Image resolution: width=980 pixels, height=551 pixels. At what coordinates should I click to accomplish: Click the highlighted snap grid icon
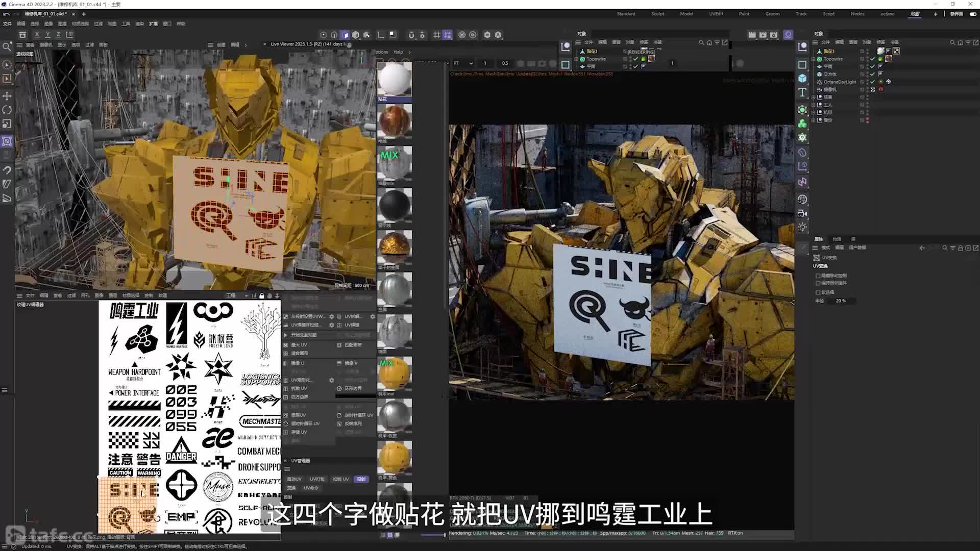point(448,35)
